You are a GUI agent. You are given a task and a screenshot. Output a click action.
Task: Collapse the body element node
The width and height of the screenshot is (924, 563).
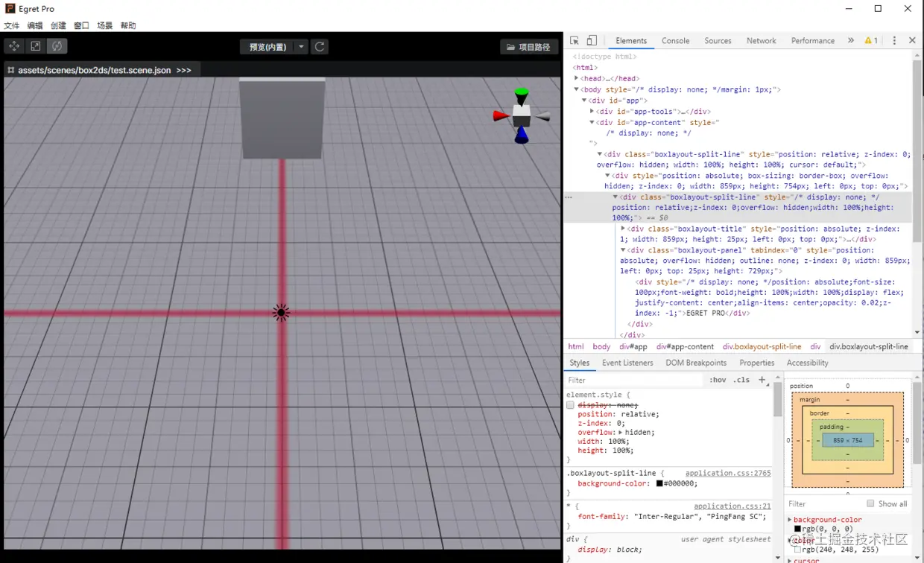click(x=576, y=89)
